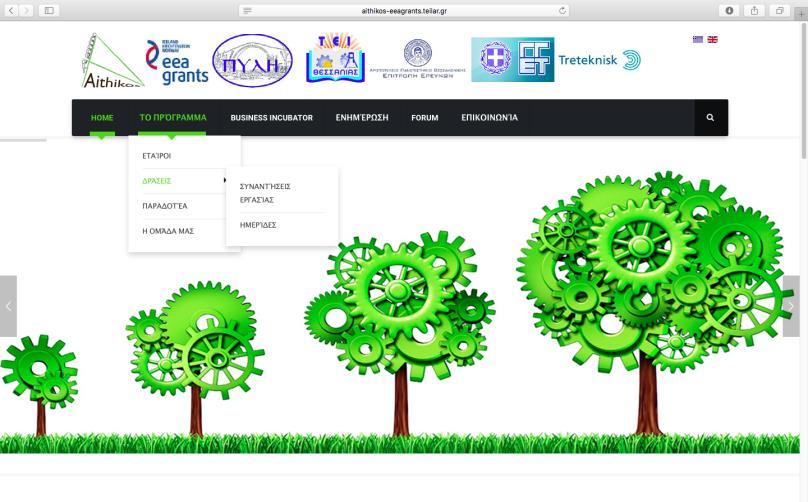Select Η ΟΜΑΔΑ ΜΑΣ from dropdown

tap(168, 231)
